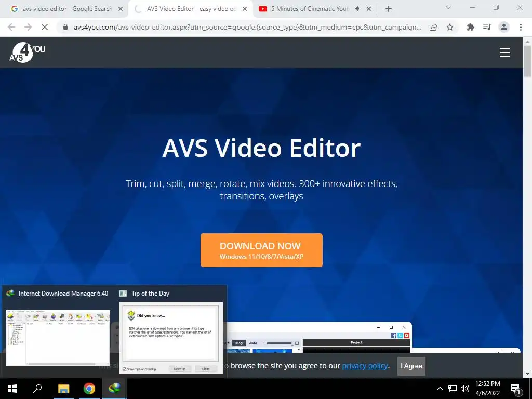Viewport: 532px width, 399px height.
Task: Click the Chrome taskbar icon
Action: [x=89, y=389]
